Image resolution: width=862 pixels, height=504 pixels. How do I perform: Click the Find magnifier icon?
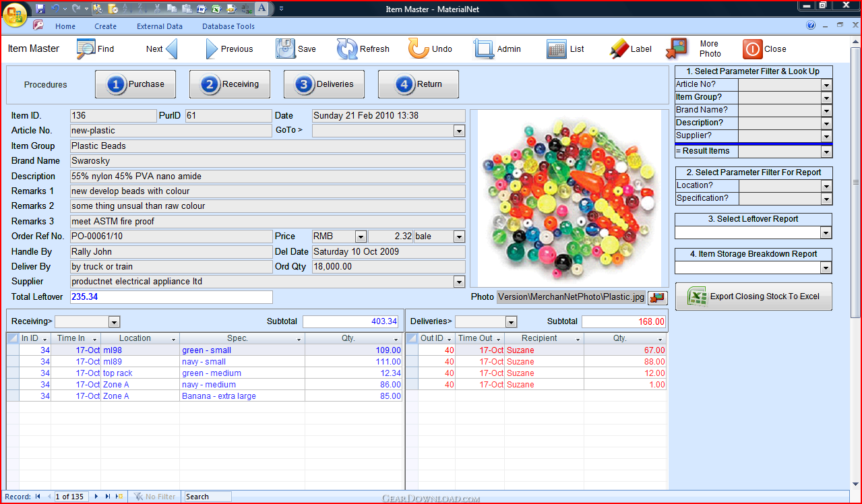point(86,49)
